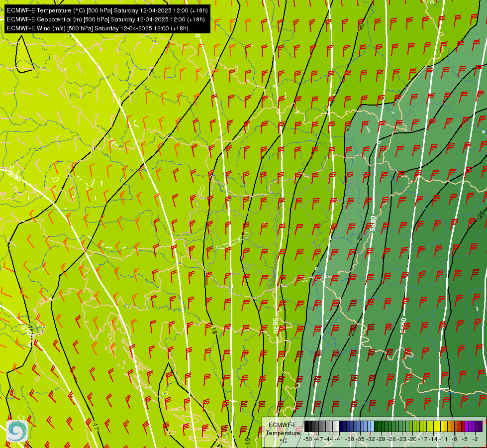
Task: Click the black -18 isotherm contour label
Action: tap(213, 330)
